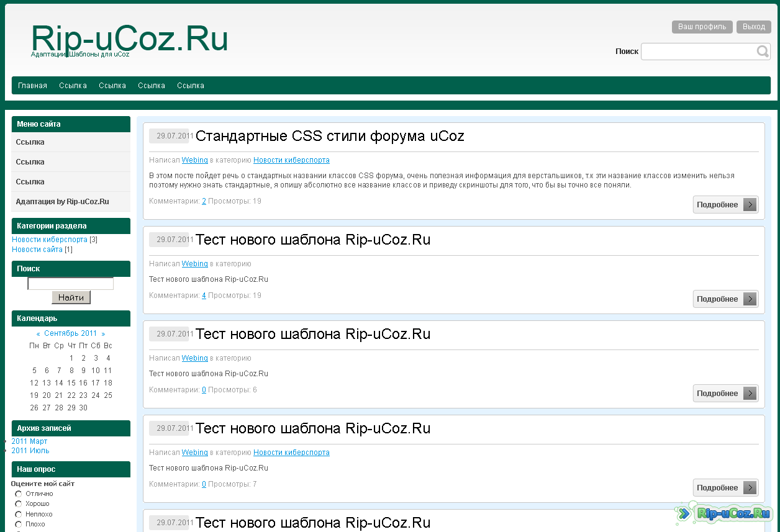
Task: Open the Стандартные CSS стили форума post title
Action: 330,137
